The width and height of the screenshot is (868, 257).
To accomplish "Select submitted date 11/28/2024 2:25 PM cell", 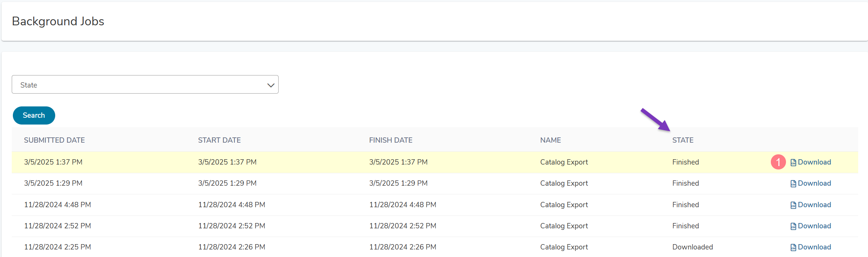I will pyautogui.click(x=57, y=247).
